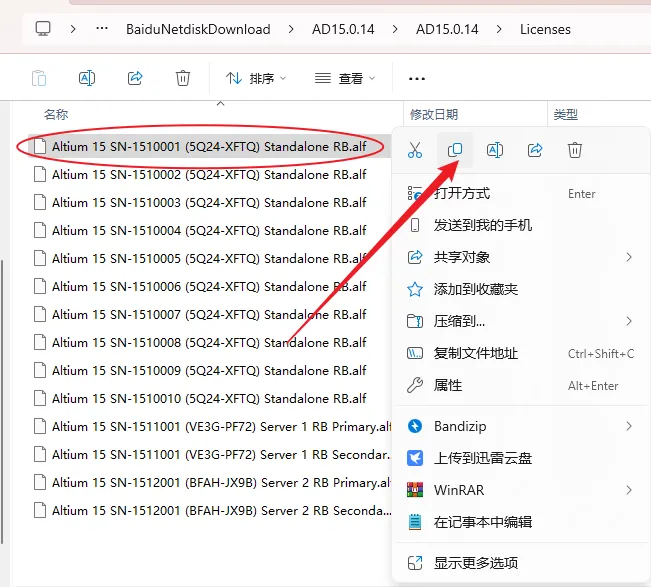Click Delete trash icon in context menu
Screen dimensions: 651x587
(x=575, y=150)
